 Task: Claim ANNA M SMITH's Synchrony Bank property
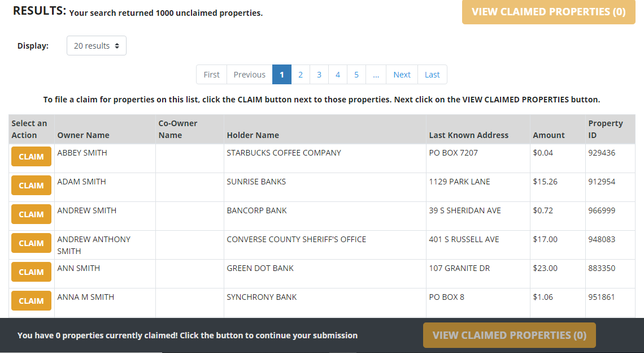(x=31, y=300)
